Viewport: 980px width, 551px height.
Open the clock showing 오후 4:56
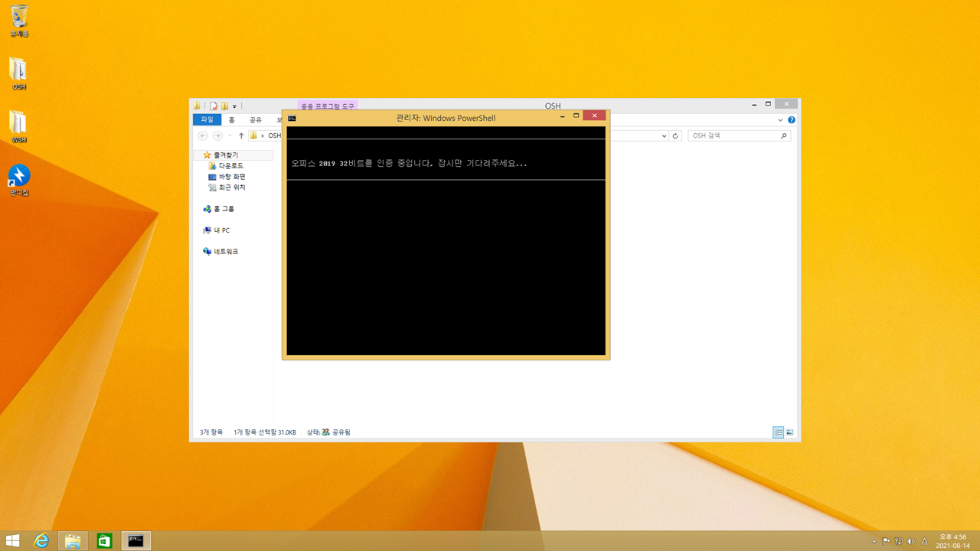coord(952,541)
